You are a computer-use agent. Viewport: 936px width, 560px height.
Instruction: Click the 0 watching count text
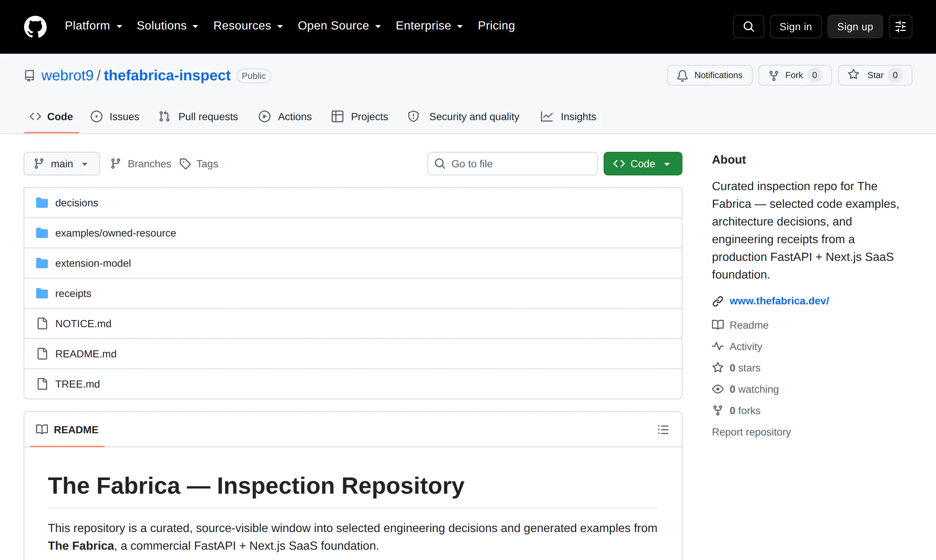754,389
